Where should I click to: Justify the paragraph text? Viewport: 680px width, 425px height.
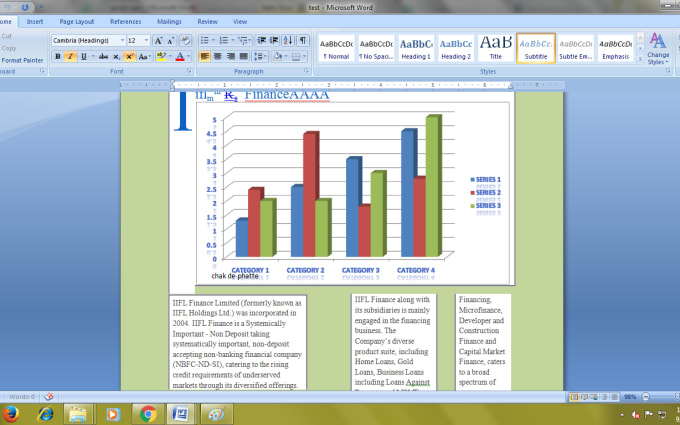(244, 56)
